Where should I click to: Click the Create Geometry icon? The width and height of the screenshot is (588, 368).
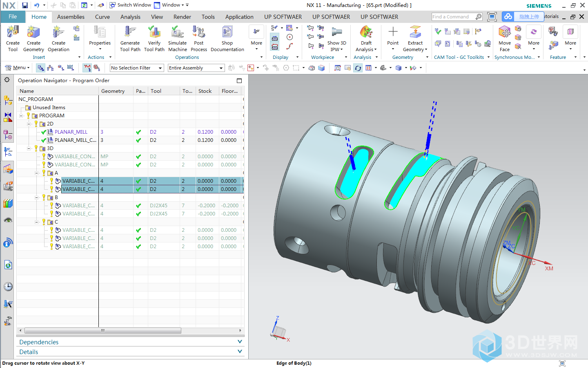(33, 38)
